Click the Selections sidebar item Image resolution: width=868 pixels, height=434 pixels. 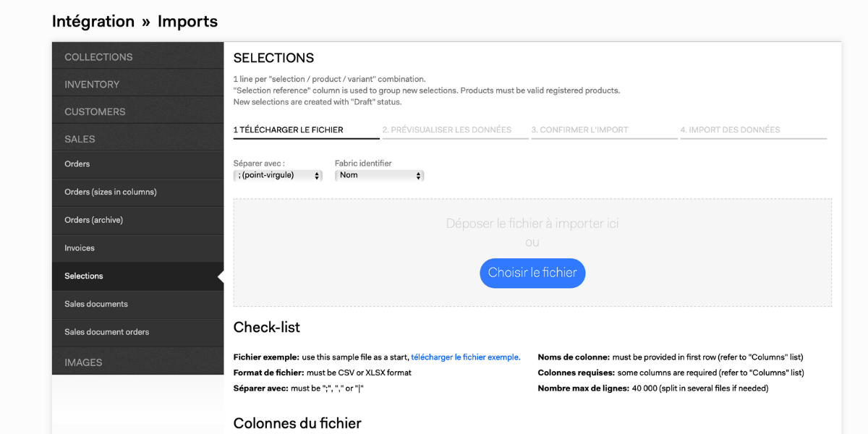tap(84, 276)
